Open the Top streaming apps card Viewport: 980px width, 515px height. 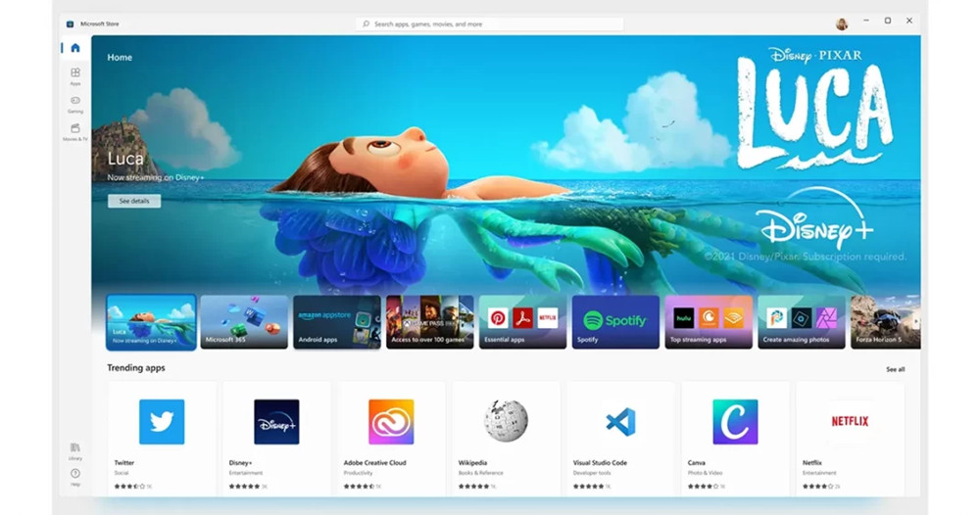tap(709, 322)
